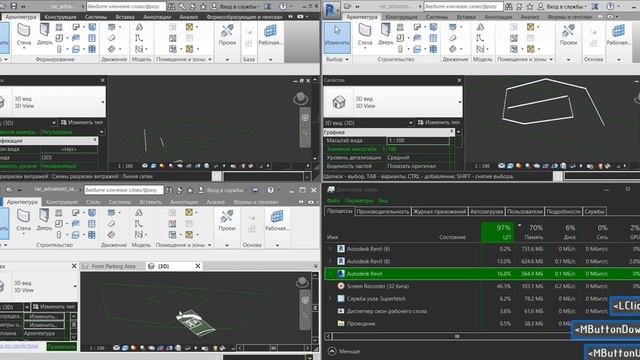Click the keyword search field in the top-right Revit window
This screenshot has height=360, width=640.
[x=463, y=7]
